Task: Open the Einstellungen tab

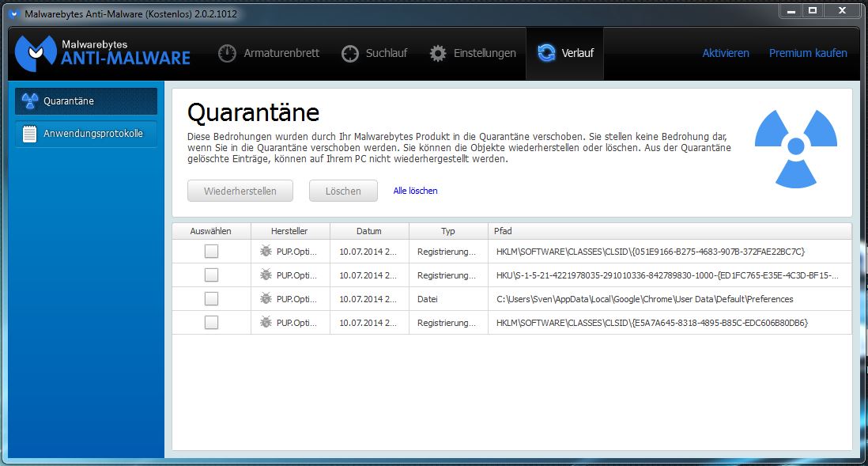Action: (x=472, y=53)
